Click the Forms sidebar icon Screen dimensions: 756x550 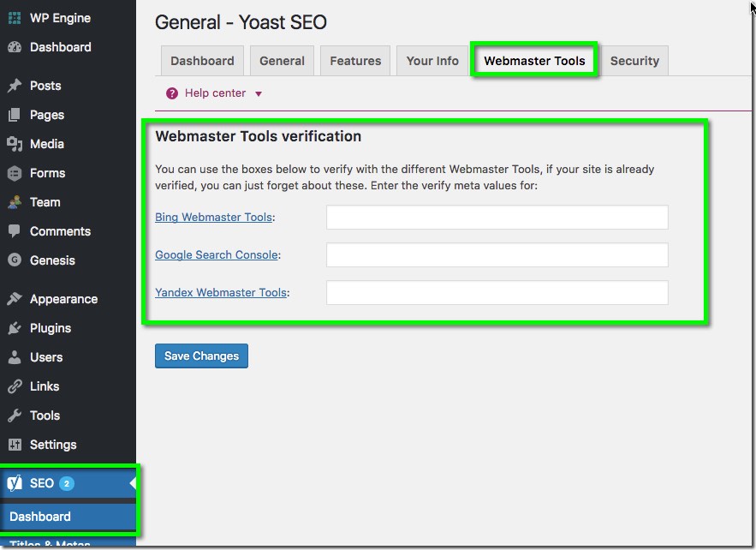click(14, 173)
